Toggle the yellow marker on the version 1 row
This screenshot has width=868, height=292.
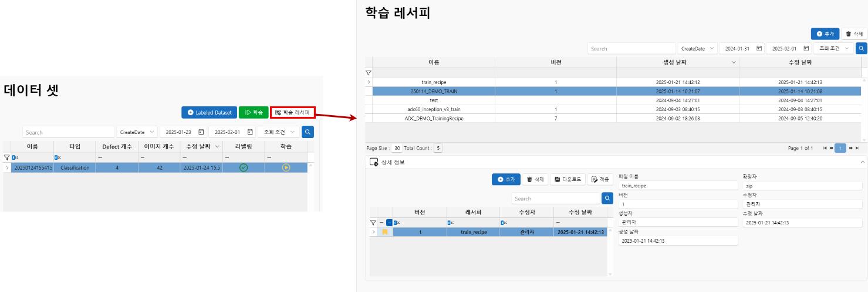point(385,232)
